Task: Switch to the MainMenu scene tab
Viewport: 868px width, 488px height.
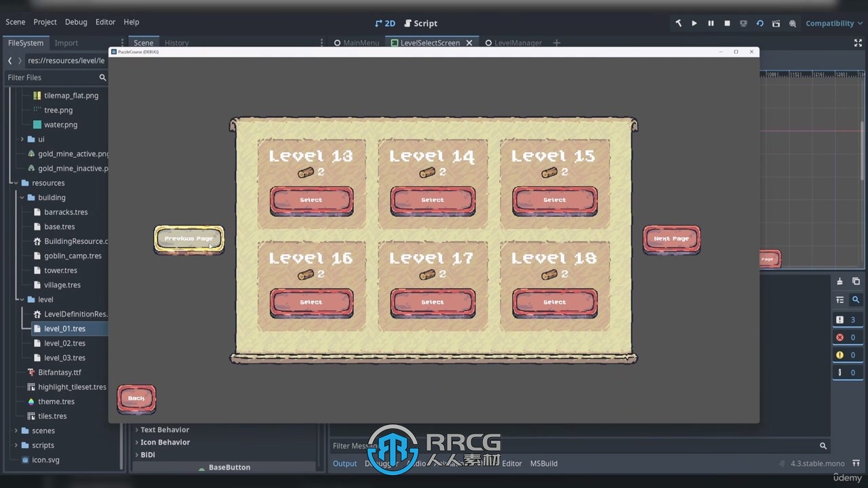Action: 356,43
